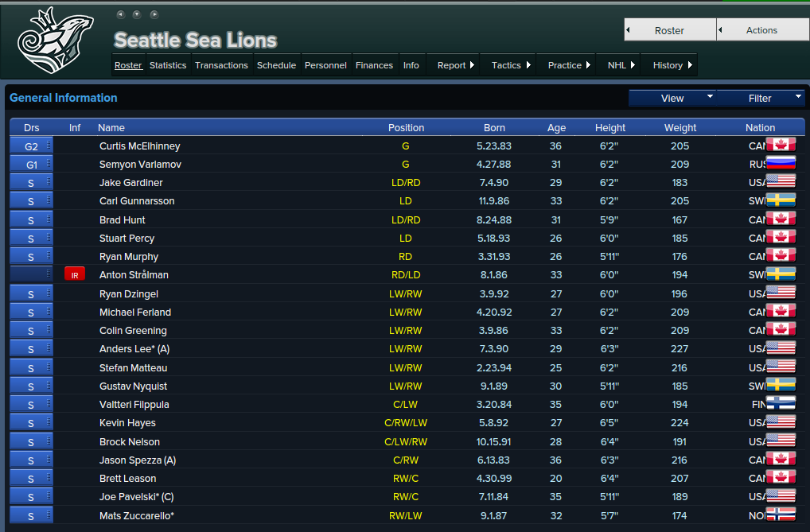Click USA flag in Anders Lee row
810x532 pixels.
781,348
